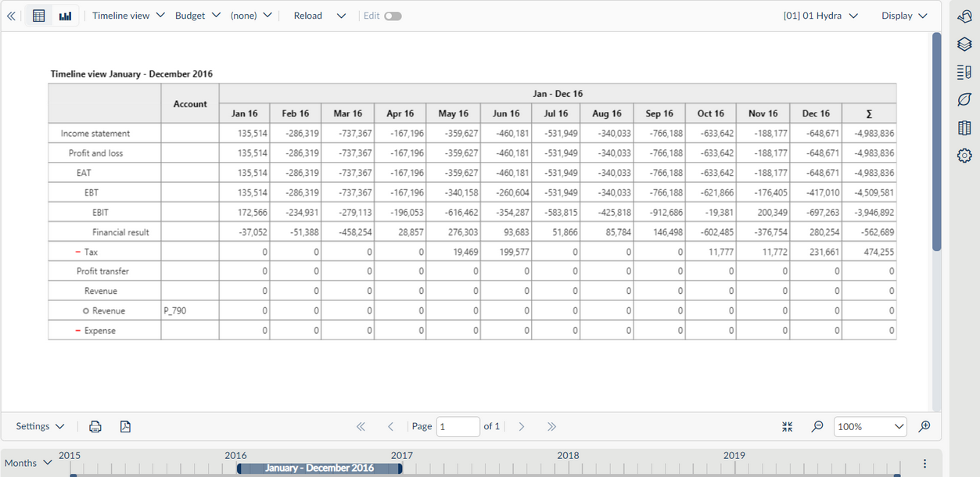Open the book icon in right sidebar
This screenshot has width=980, height=477.
[x=964, y=128]
